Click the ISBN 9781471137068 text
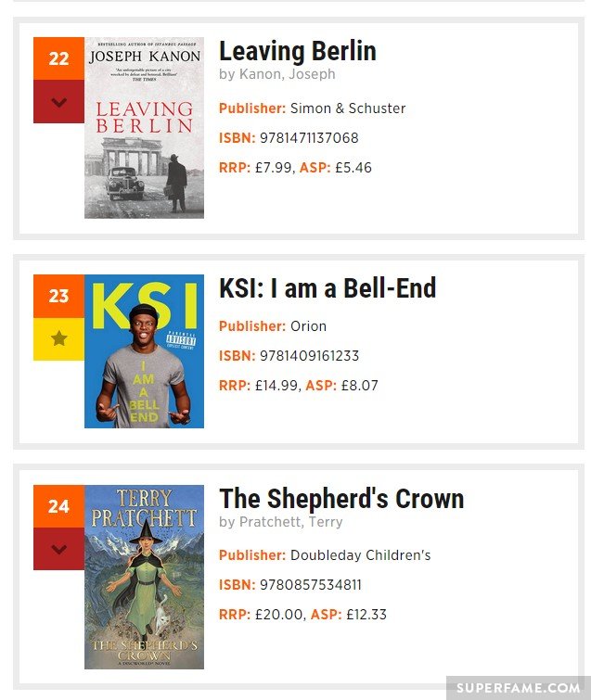 (x=309, y=138)
